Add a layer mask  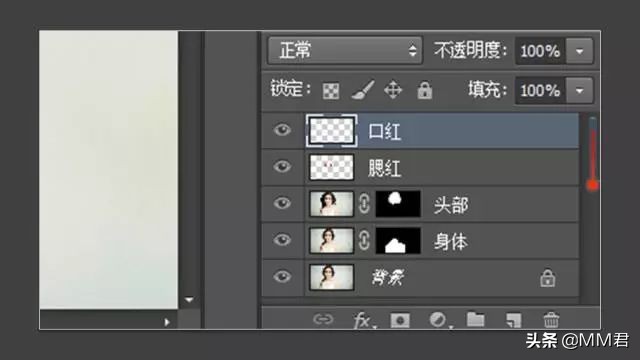click(x=400, y=320)
